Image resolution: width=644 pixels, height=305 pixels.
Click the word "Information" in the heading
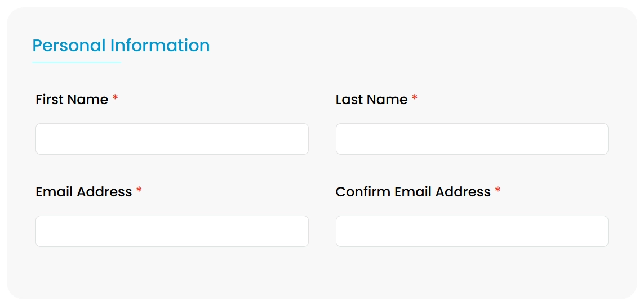160,46
